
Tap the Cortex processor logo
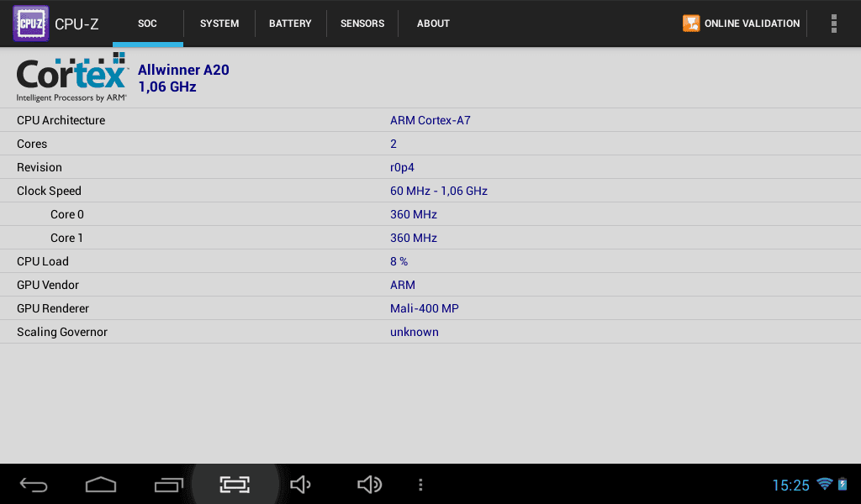tap(72, 77)
